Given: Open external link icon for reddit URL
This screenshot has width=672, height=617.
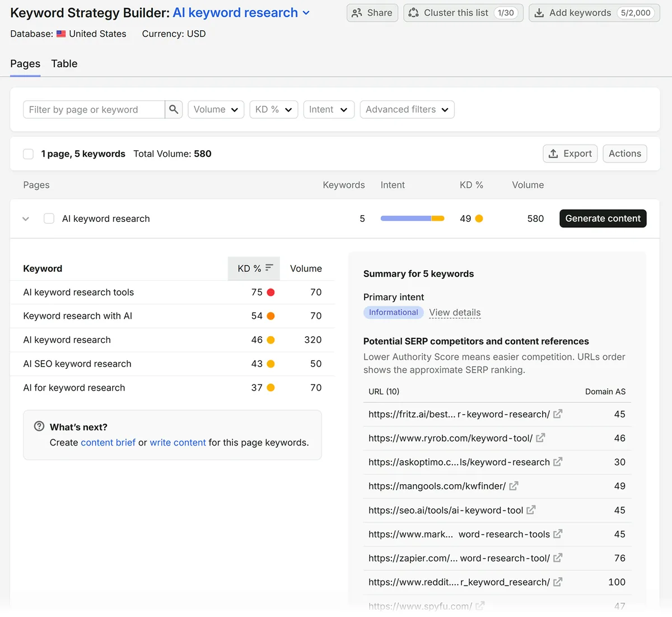Looking at the screenshot, I should coord(558,582).
